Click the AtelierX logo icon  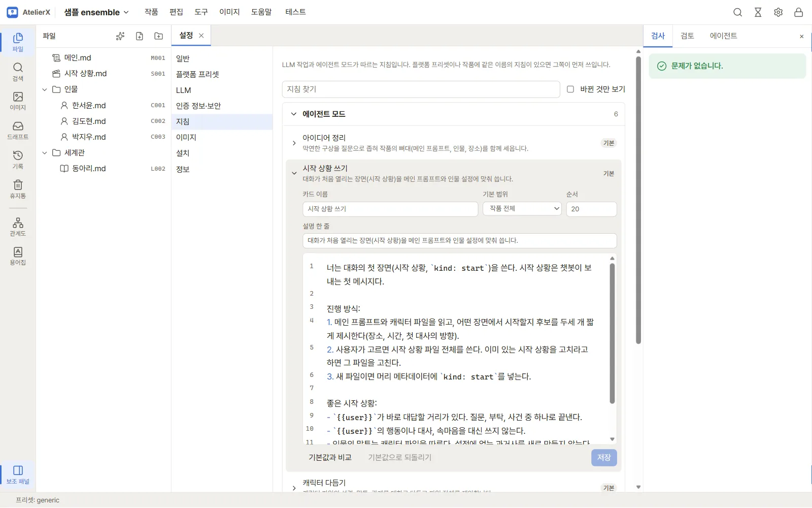pos(12,12)
